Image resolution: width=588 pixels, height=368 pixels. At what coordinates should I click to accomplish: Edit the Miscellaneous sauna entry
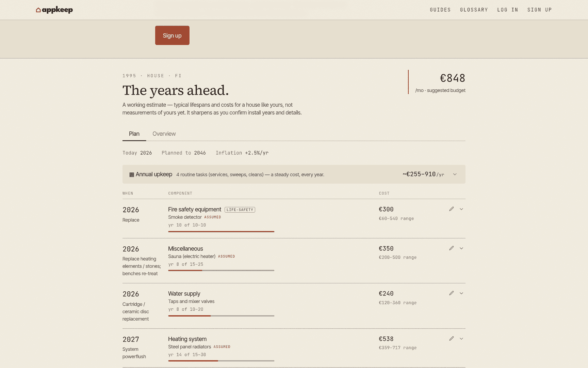pos(451,248)
